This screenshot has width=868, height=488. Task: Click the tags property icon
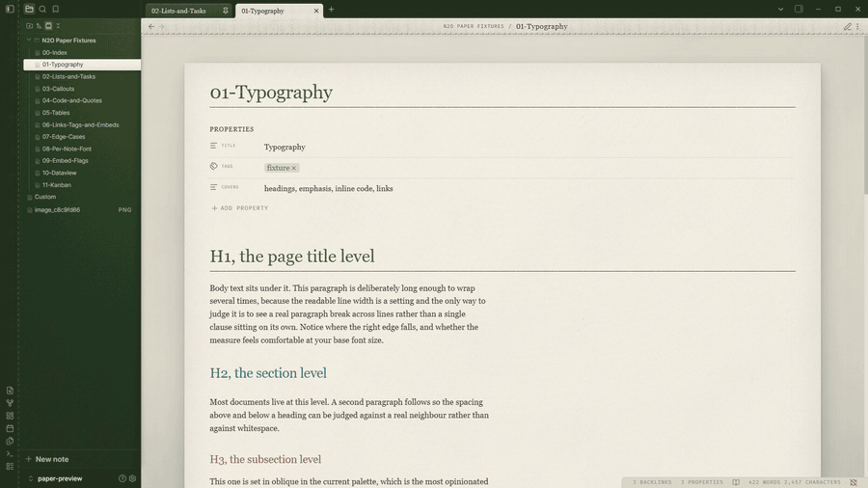click(214, 166)
